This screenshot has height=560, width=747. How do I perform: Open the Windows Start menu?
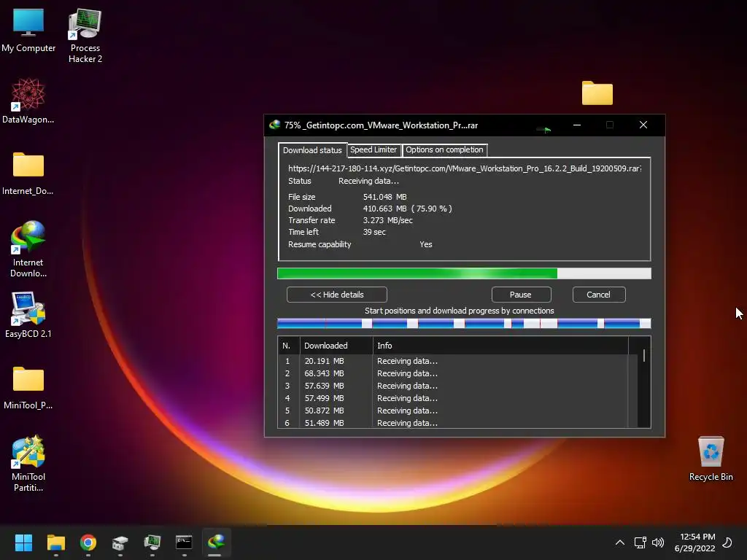[x=23, y=542]
